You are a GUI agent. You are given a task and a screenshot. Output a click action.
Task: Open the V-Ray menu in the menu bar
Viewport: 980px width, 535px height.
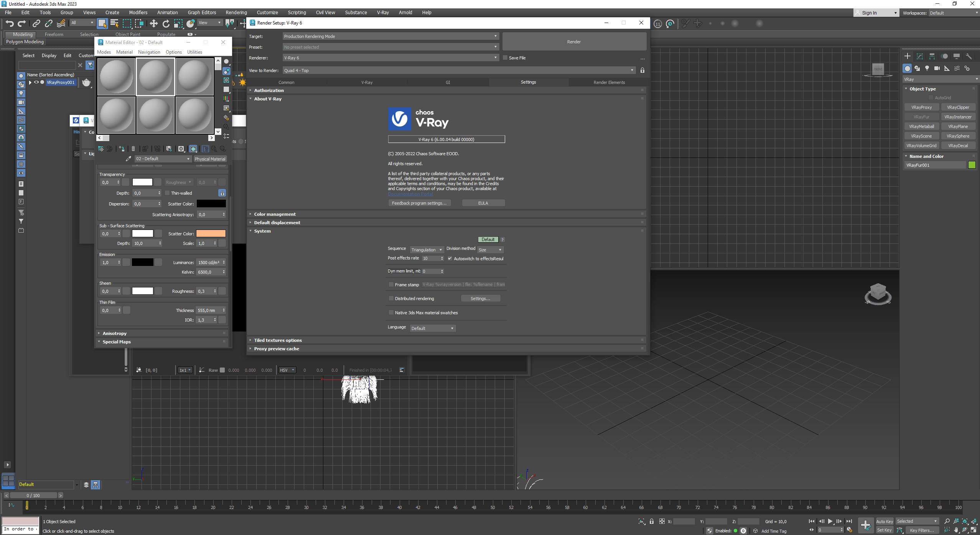pyautogui.click(x=382, y=12)
